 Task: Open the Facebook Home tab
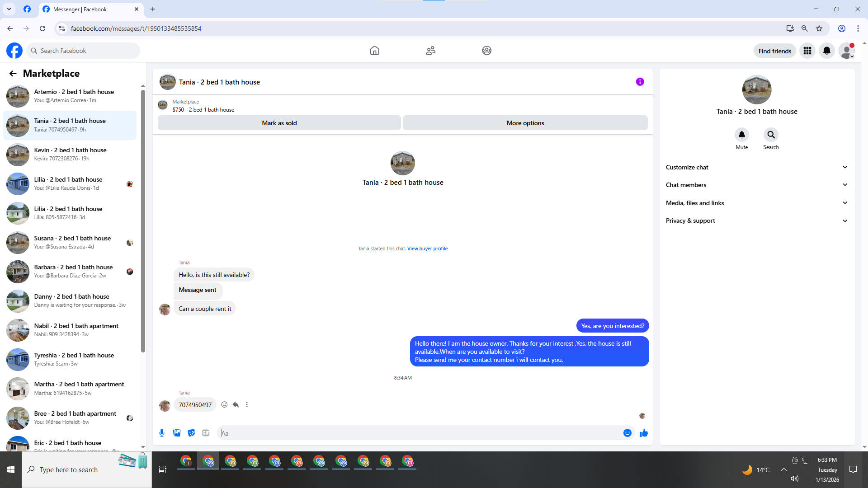click(x=374, y=51)
